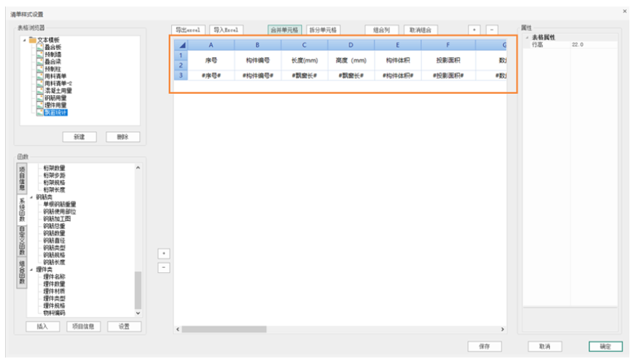Toggle the 合并单元格 button
The image size is (633, 364).
click(285, 30)
